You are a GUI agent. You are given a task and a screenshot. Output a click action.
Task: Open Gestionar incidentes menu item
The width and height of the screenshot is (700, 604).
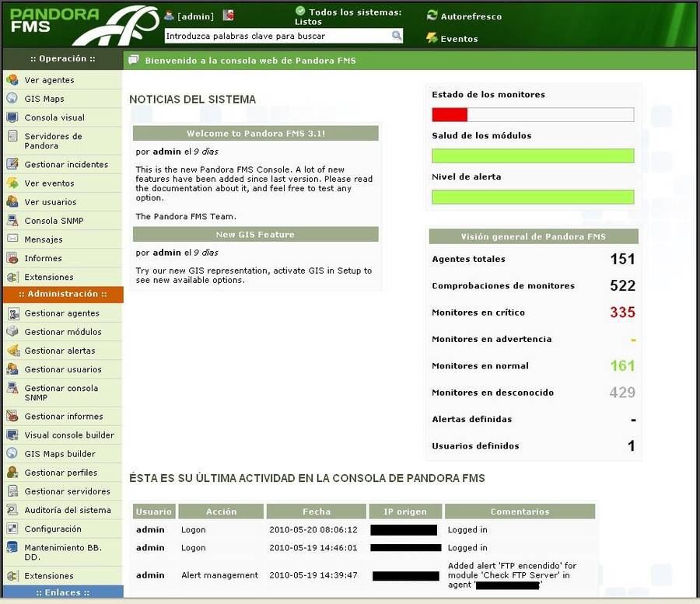tap(66, 165)
